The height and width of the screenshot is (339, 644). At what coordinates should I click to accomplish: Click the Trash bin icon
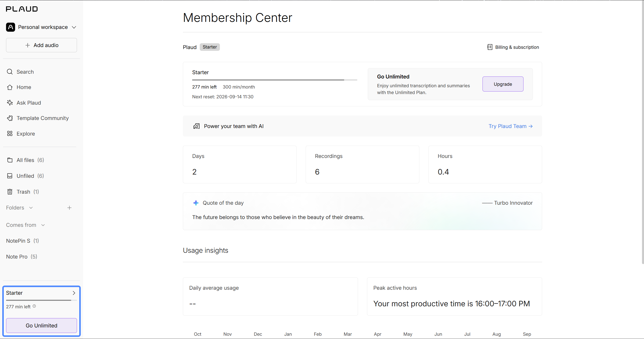point(10,192)
